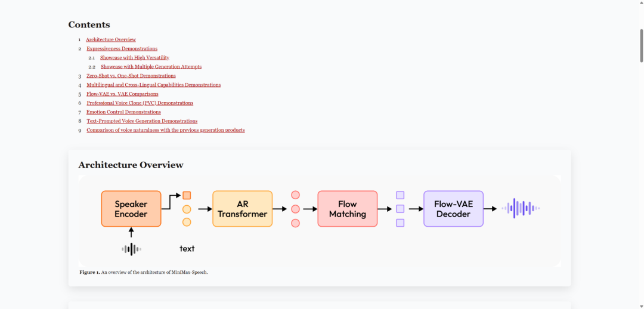
Task: Click the purple output waveform icon
Action: point(521,208)
